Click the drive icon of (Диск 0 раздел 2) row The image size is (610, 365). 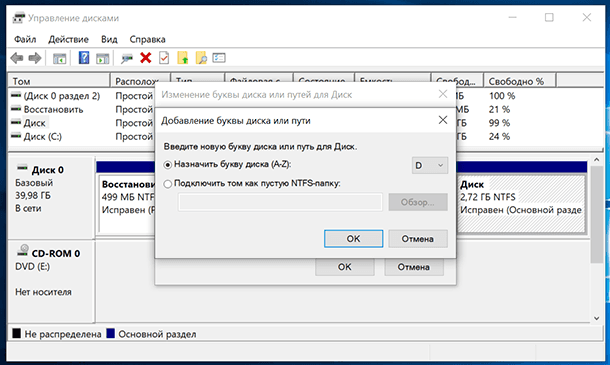16,95
